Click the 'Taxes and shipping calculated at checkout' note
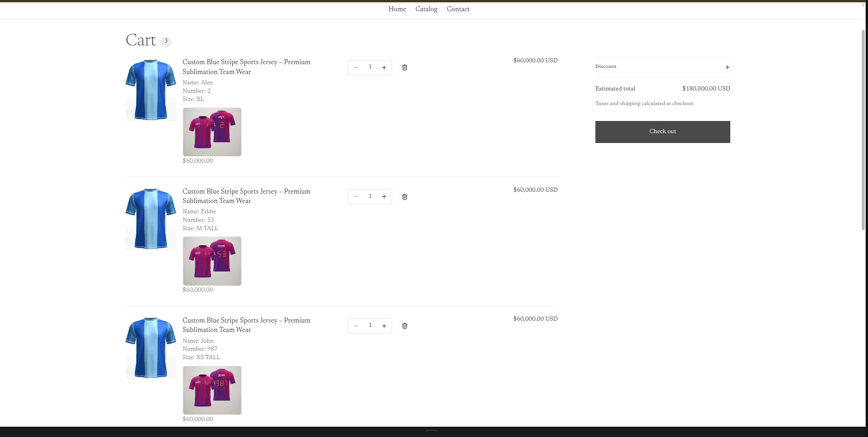This screenshot has height=437, width=868. pyautogui.click(x=645, y=104)
